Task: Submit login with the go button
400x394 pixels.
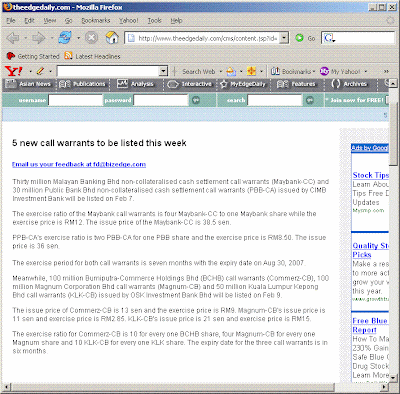Action: tap(196, 100)
